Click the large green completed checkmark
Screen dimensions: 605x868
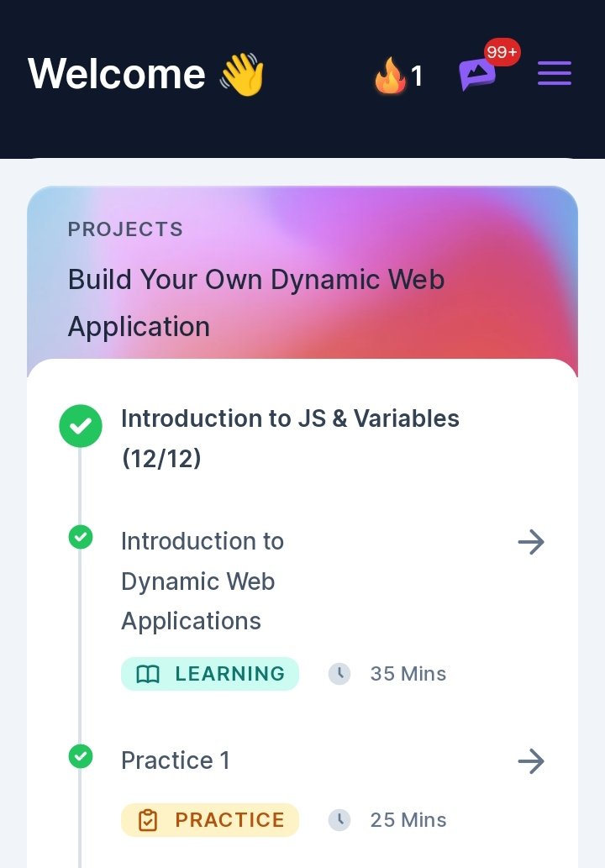click(81, 426)
